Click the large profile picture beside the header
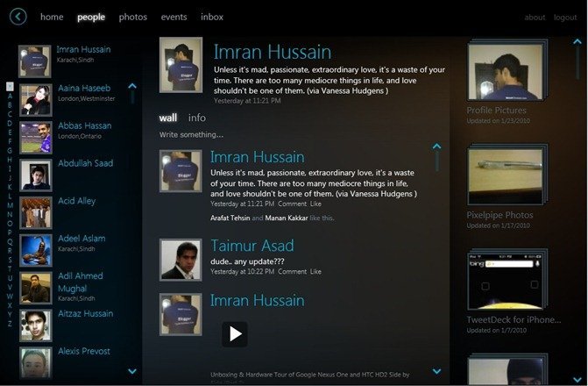The width and height of the screenshot is (588, 386). click(181, 65)
